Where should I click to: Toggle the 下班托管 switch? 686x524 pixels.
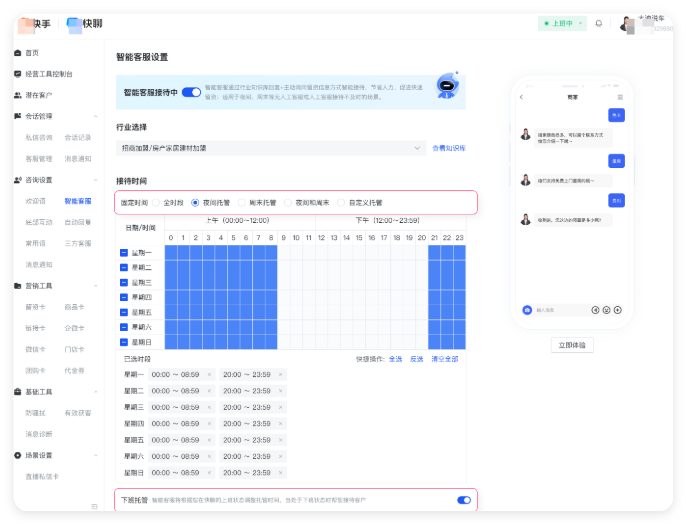(x=463, y=499)
